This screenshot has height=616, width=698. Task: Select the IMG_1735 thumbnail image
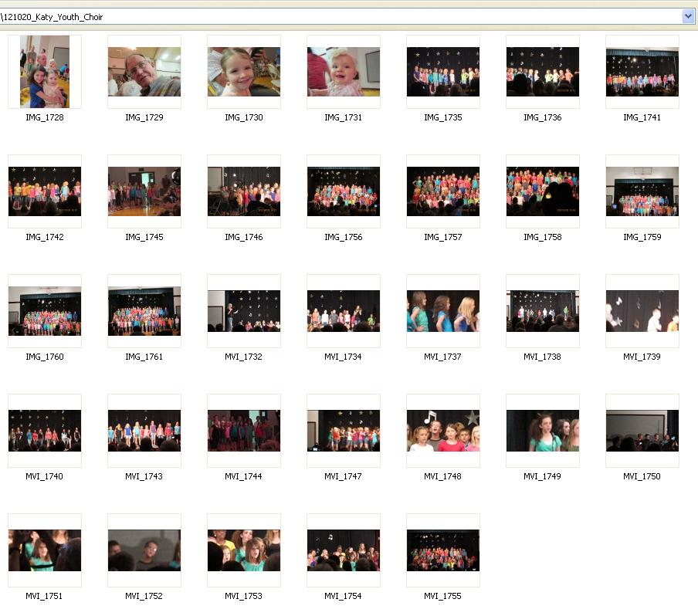pos(443,72)
